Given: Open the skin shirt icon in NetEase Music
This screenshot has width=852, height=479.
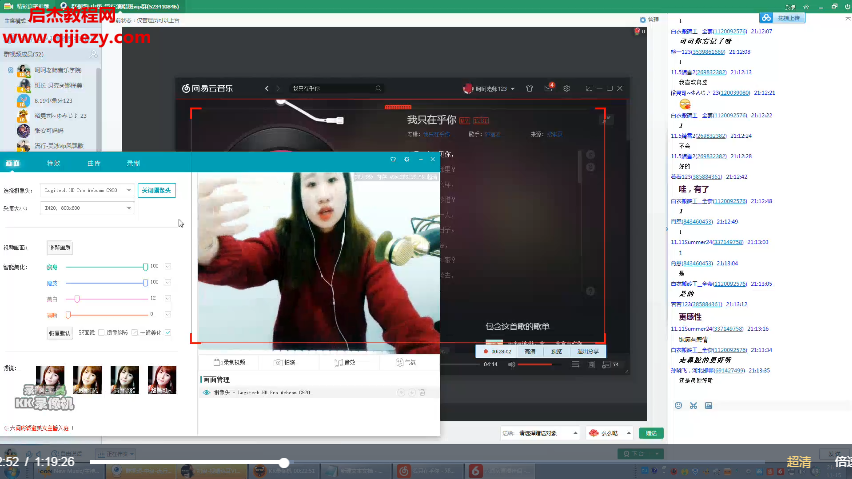Looking at the screenshot, I should pyautogui.click(x=529, y=88).
